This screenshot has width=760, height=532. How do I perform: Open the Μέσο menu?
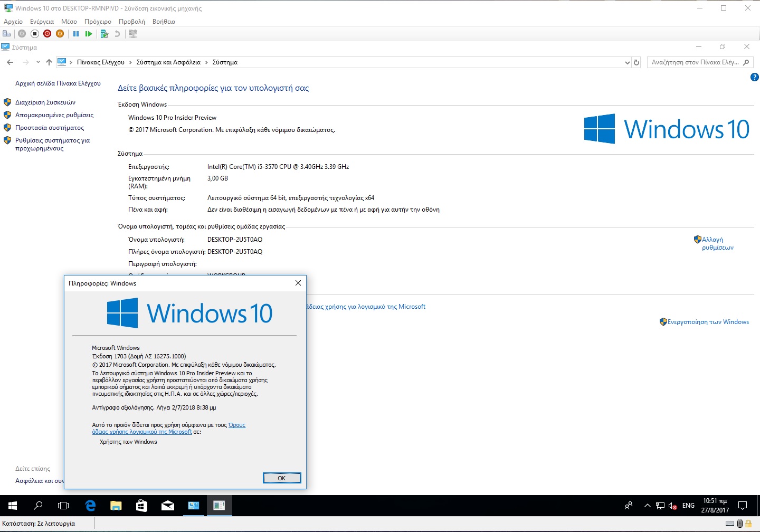[x=69, y=22]
